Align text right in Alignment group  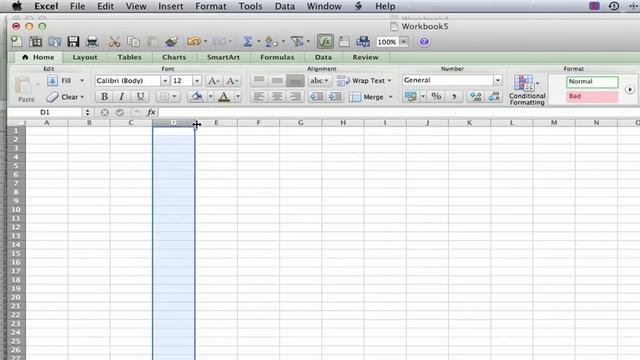[x=295, y=97]
